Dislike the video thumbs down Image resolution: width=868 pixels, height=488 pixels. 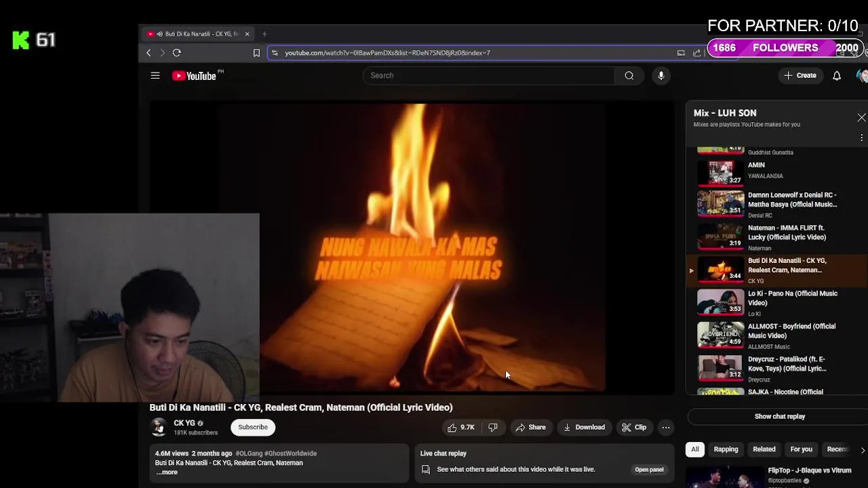click(493, 428)
